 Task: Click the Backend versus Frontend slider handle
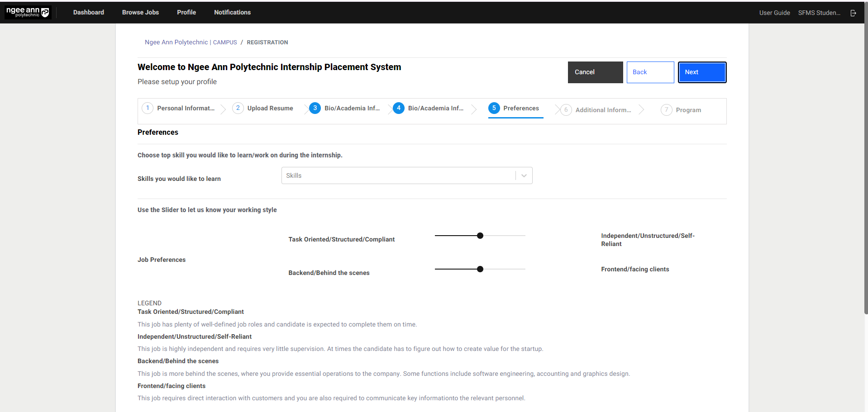coord(480,269)
